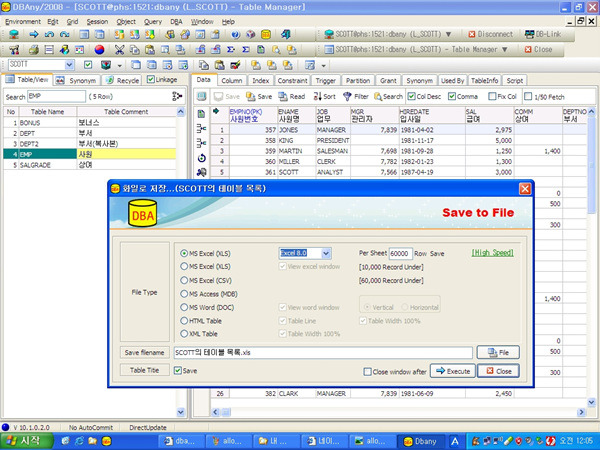The image size is (600, 450).
Task: Click the circular refresh icon left of data grid
Action: 202,158
